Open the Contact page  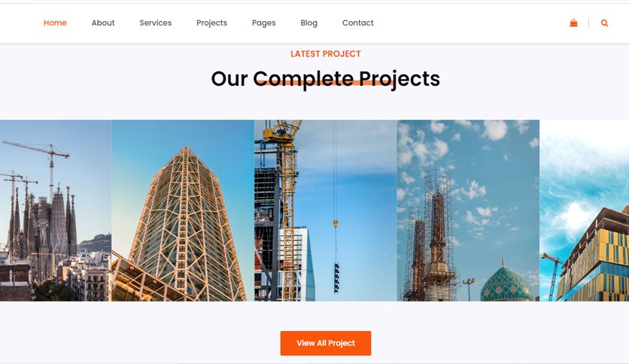coord(358,23)
